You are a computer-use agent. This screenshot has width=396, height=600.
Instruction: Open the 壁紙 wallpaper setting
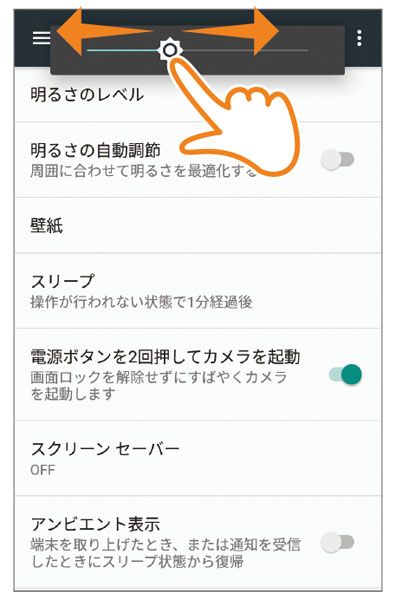pos(198,225)
